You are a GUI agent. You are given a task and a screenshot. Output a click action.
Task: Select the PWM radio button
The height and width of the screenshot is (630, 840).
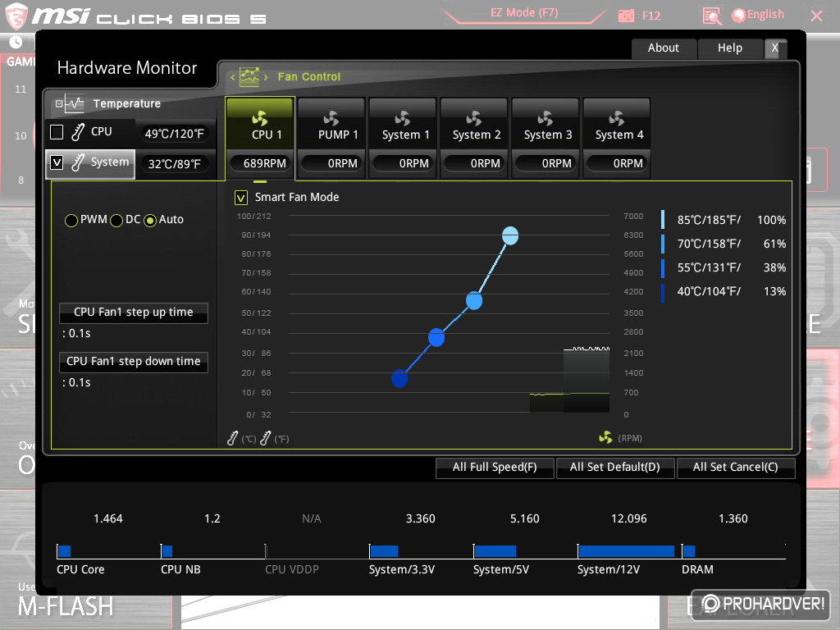(71, 220)
